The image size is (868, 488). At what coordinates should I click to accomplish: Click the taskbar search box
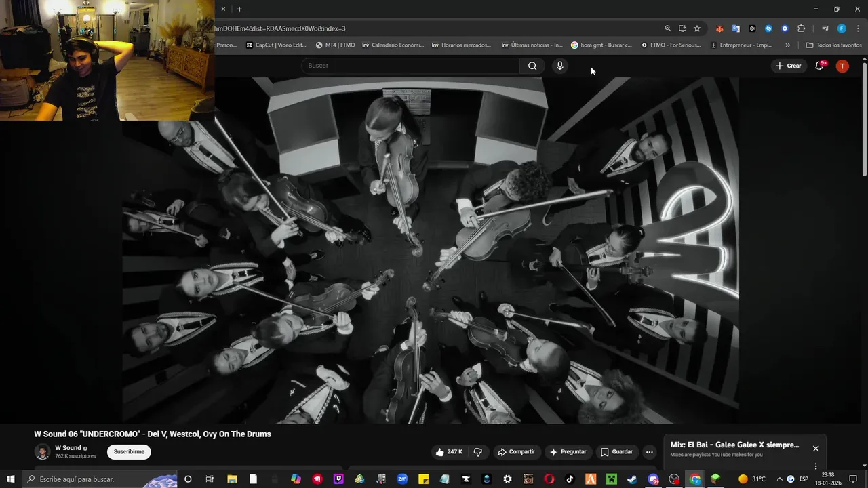100,479
